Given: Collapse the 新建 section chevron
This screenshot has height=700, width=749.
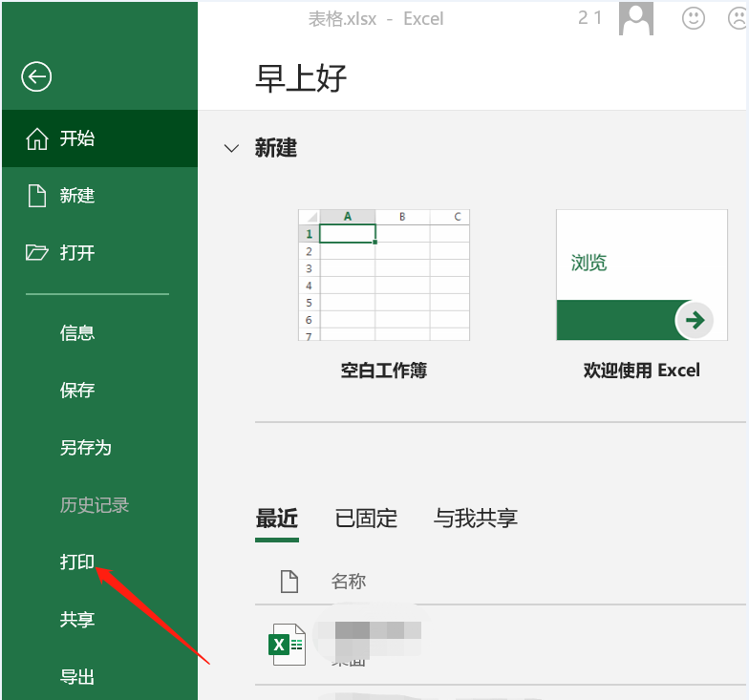Looking at the screenshot, I should [x=231, y=148].
